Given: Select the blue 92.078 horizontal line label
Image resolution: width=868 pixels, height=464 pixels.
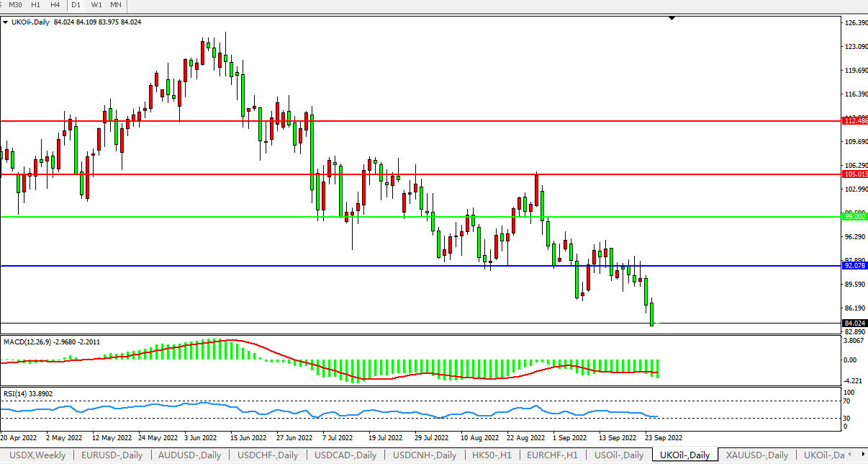Looking at the screenshot, I should coord(854,266).
